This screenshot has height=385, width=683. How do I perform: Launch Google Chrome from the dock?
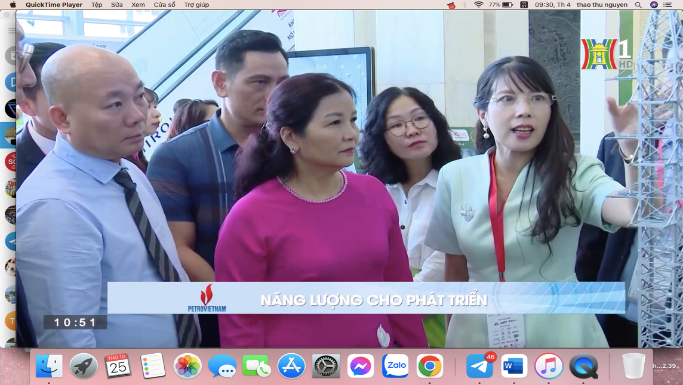pos(430,366)
